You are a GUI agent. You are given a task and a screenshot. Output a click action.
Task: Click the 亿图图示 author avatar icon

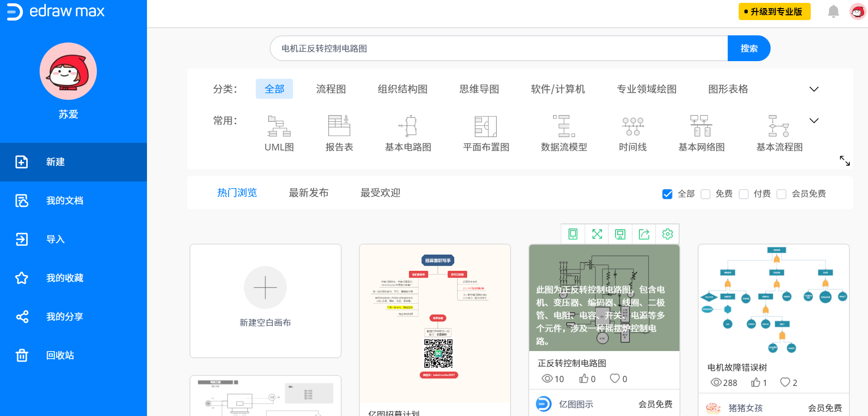[544, 404]
